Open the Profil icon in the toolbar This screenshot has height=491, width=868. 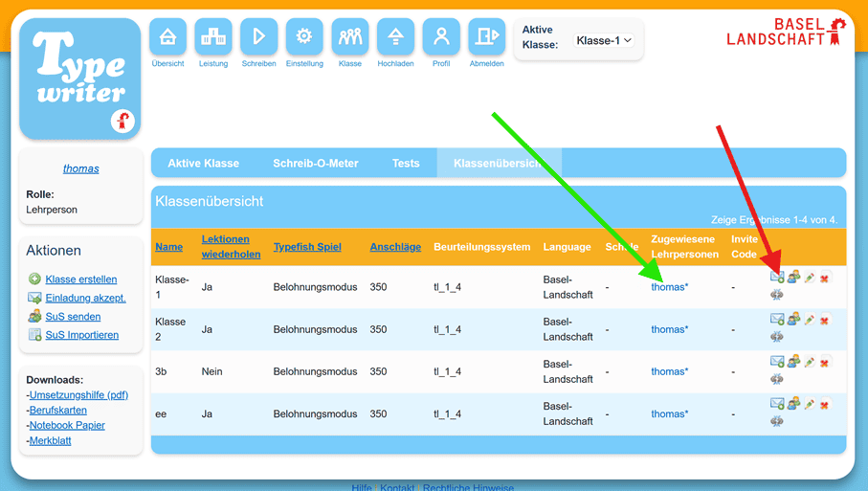[441, 37]
